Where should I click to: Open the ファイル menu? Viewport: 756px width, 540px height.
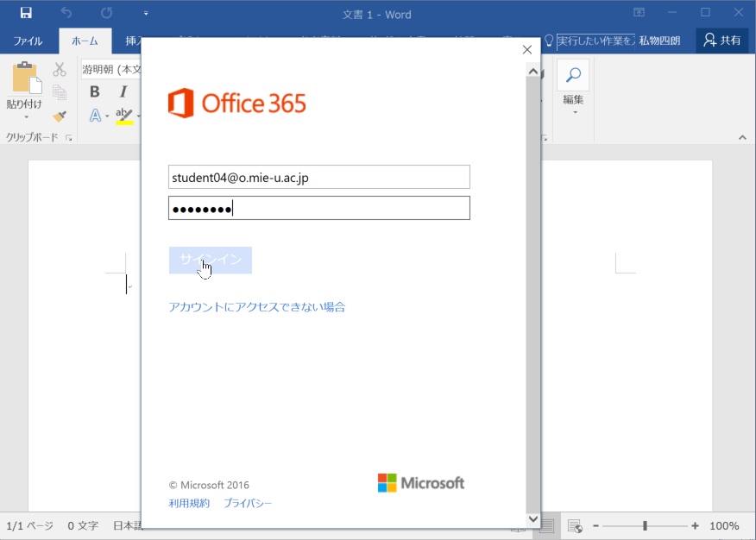(28, 41)
